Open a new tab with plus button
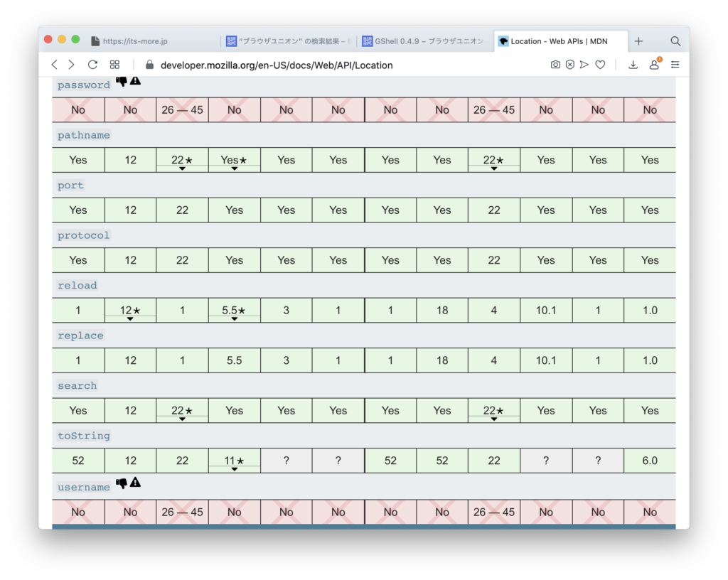 638,41
